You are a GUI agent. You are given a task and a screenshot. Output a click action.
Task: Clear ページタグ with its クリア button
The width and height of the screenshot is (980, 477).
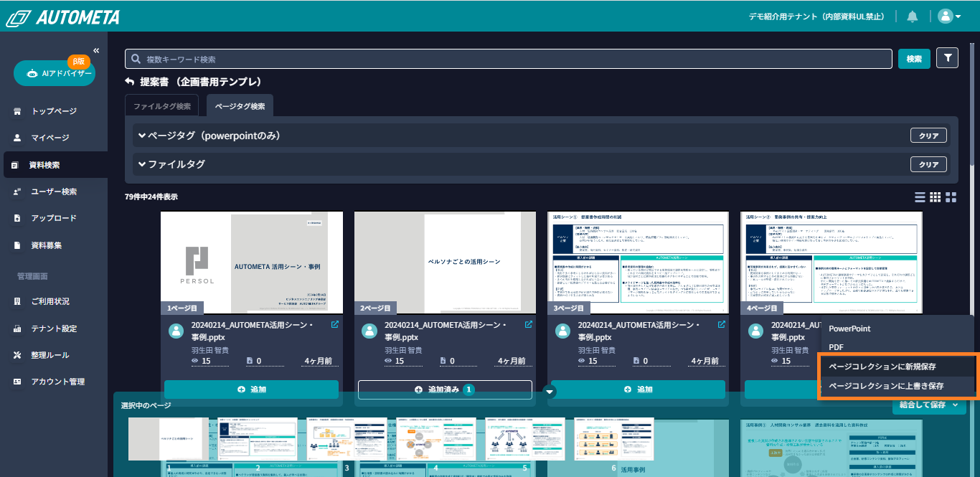928,136
